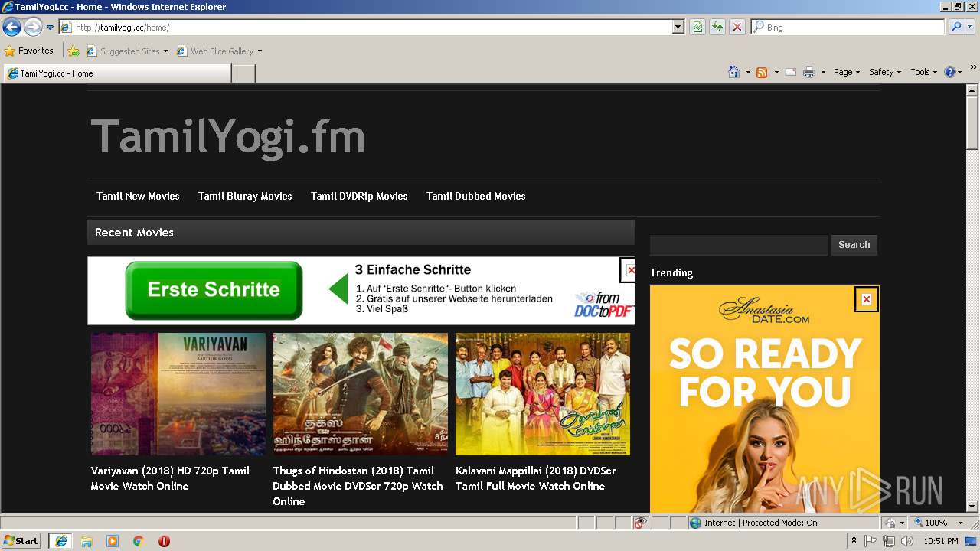980x551 pixels.
Task: Open the recent pages dropdown arrow
Action: pyautogui.click(x=50, y=28)
